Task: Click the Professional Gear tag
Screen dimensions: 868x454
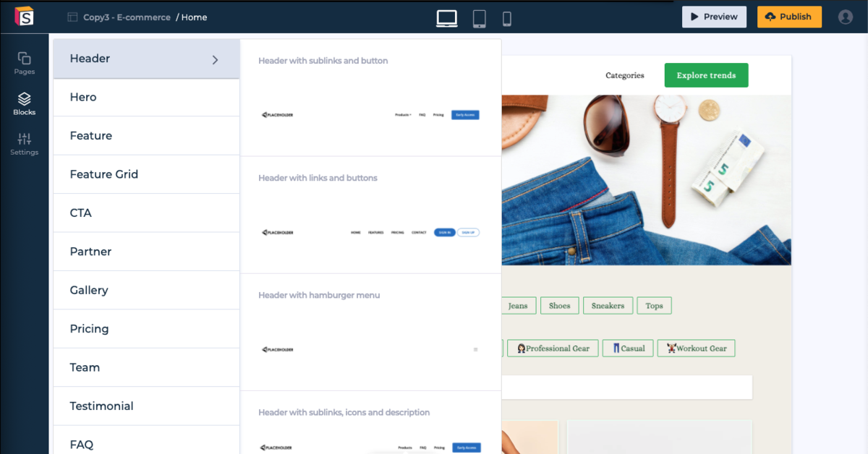Action: [x=553, y=348]
